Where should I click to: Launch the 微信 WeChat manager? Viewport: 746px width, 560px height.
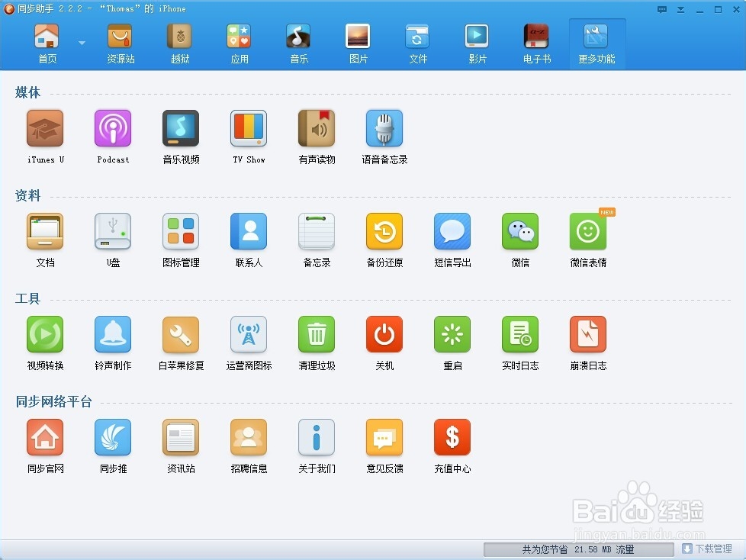[x=519, y=231]
